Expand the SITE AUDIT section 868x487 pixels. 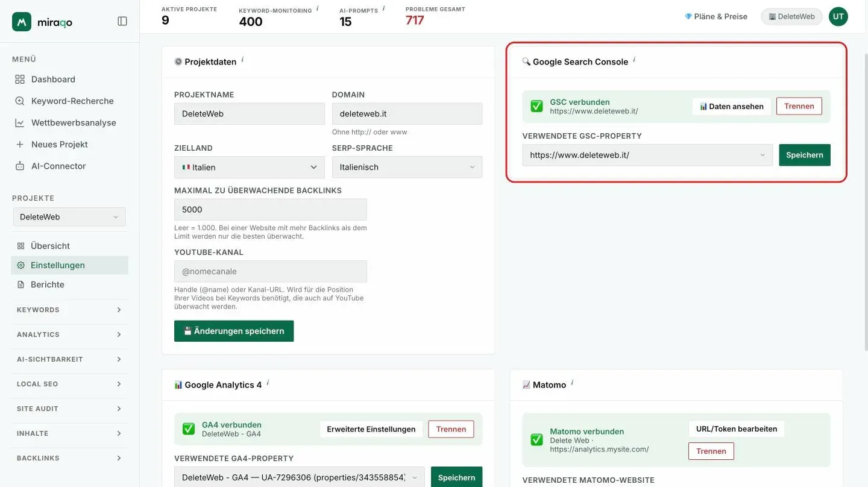coord(69,409)
